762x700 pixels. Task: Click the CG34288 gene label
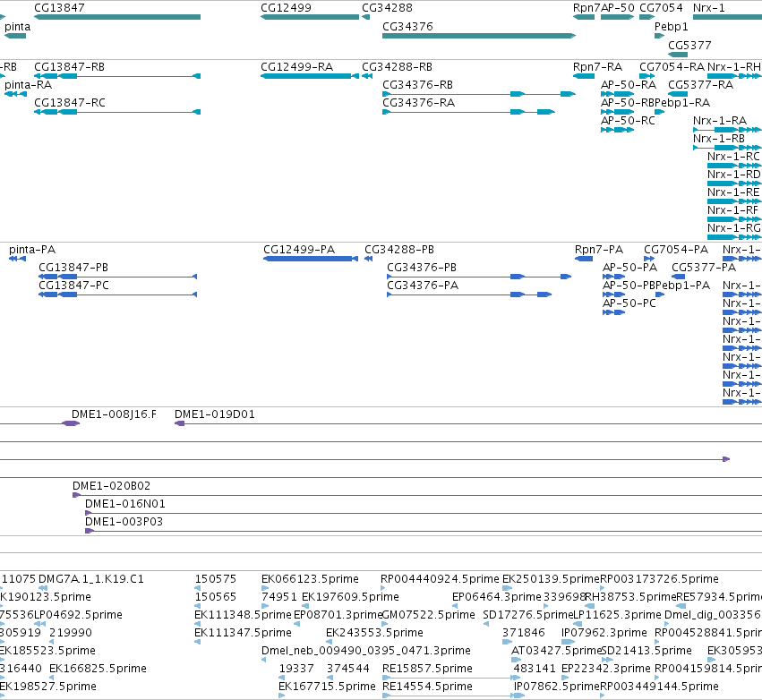click(387, 8)
